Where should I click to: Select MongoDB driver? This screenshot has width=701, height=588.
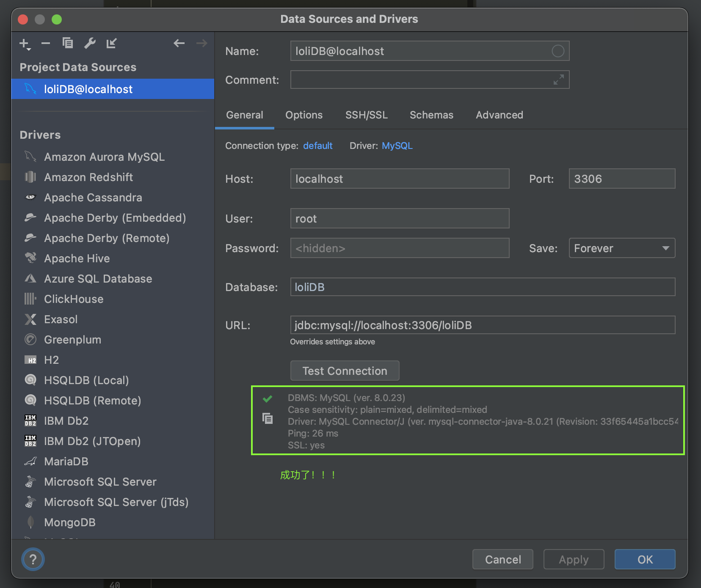coord(113,522)
